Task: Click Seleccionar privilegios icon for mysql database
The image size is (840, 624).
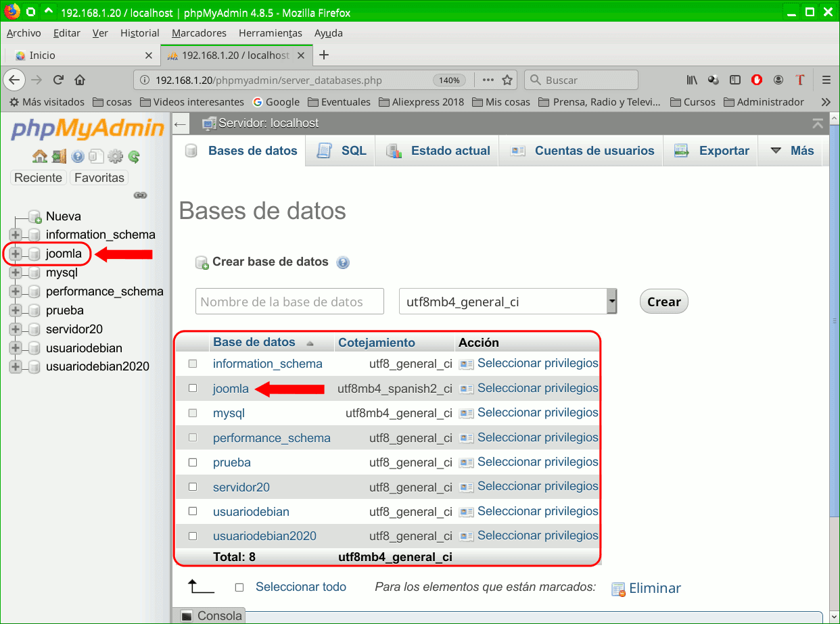Action: [465, 412]
